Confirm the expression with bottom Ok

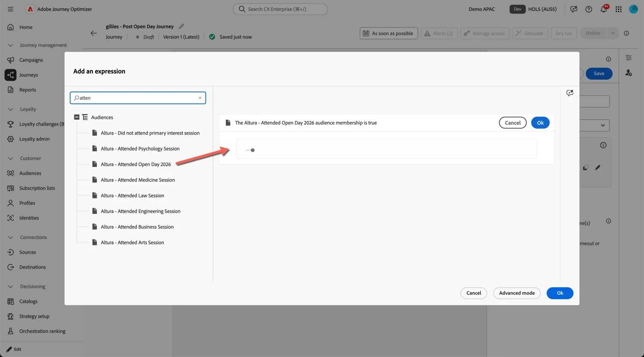pos(560,293)
